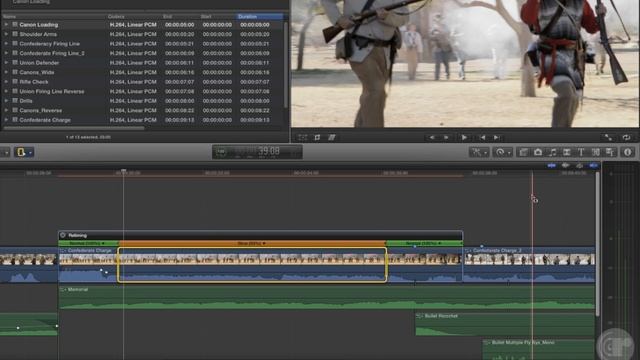Click the timecode display showing 39:08
The height and width of the screenshot is (360, 640).
click(x=257, y=152)
